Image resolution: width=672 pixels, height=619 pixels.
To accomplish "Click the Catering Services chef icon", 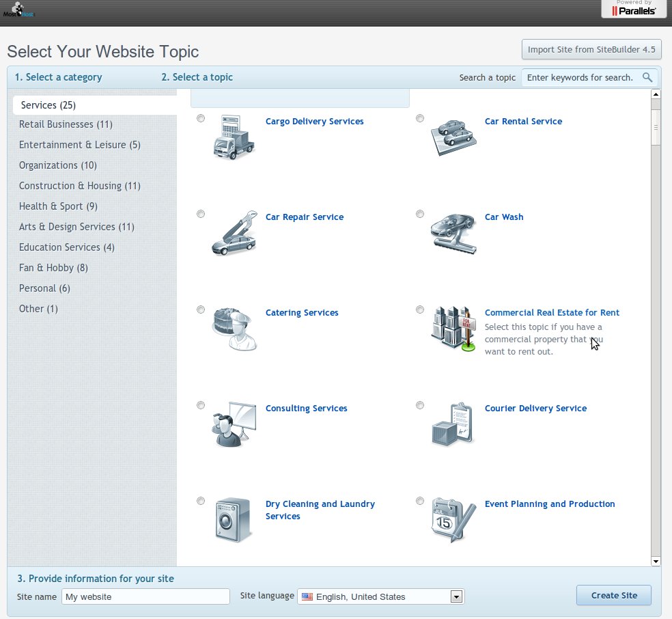I will pyautogui.click(x=234, y=329).
